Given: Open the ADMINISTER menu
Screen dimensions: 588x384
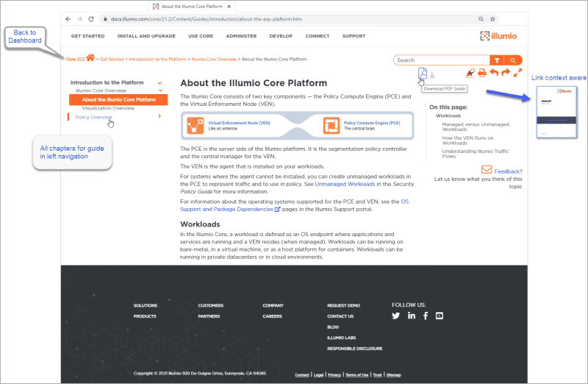Looking at the screenshot, I should pyautogui.click(x=241, y=36).
